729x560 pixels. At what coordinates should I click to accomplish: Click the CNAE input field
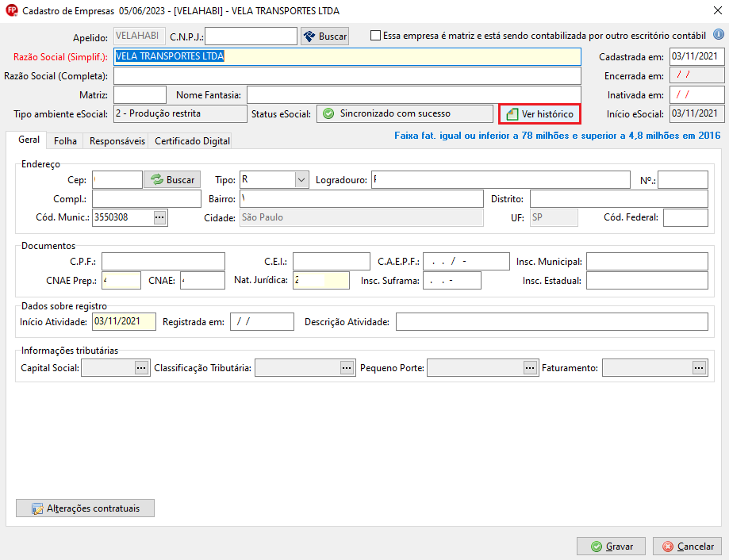[203, 280]
